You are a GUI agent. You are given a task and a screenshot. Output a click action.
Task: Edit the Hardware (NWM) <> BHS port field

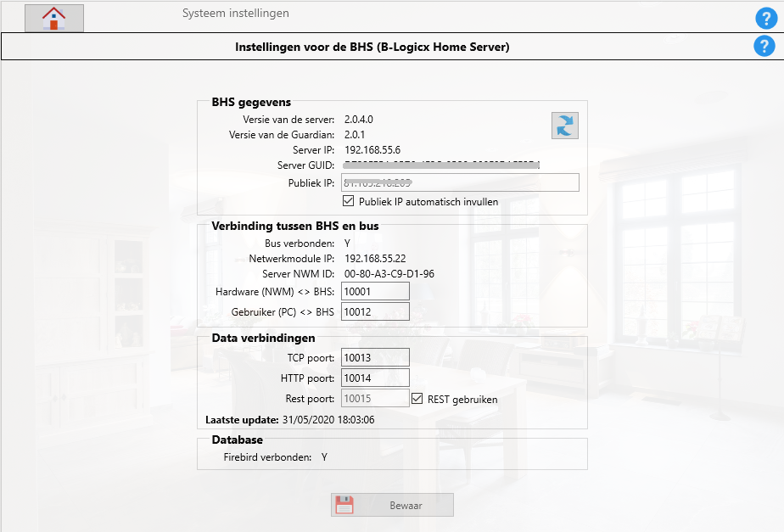click(x=376, y=292)
